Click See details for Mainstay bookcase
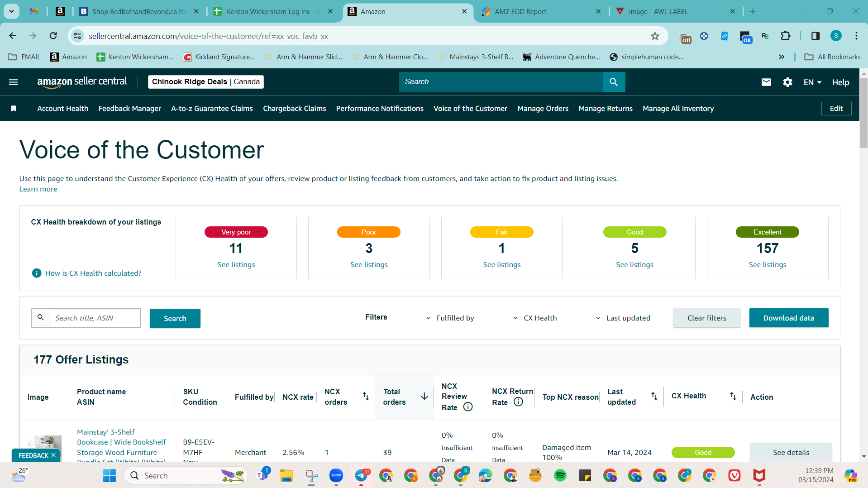This screenshot has width=868, height=488. pos(791,452)
